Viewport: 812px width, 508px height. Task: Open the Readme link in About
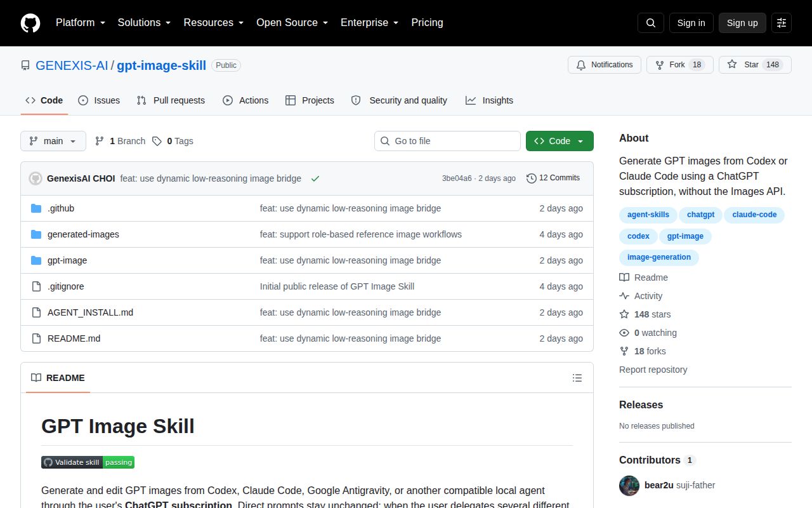644,277
